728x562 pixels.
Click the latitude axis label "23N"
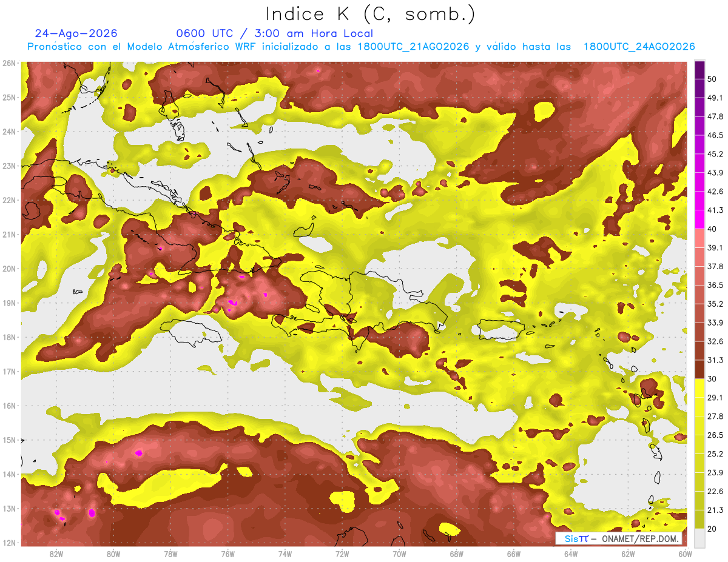[9, 166]
